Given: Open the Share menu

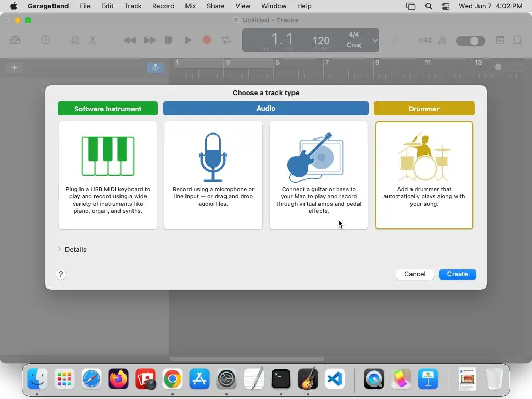Looking at the screenshot, I should coord(216,6).
